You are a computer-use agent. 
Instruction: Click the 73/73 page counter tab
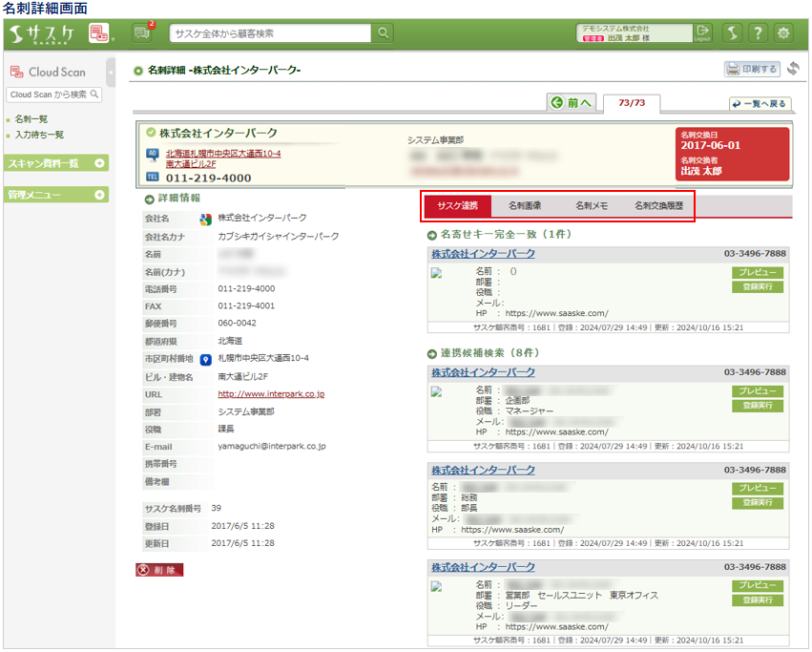click(x=632, y=102)
